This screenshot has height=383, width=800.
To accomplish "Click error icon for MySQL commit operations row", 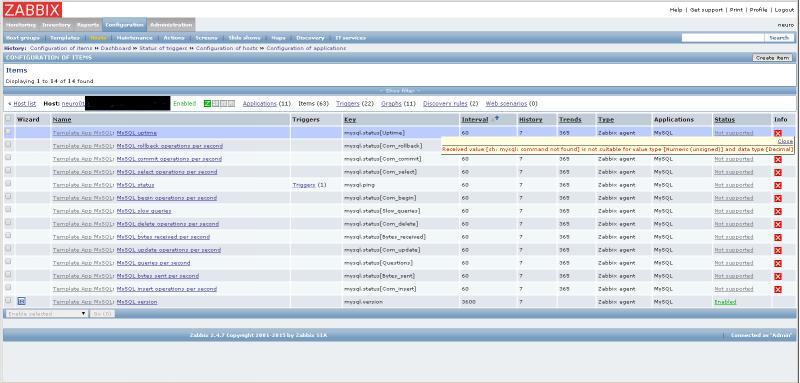I will click(x=778, y=159).
